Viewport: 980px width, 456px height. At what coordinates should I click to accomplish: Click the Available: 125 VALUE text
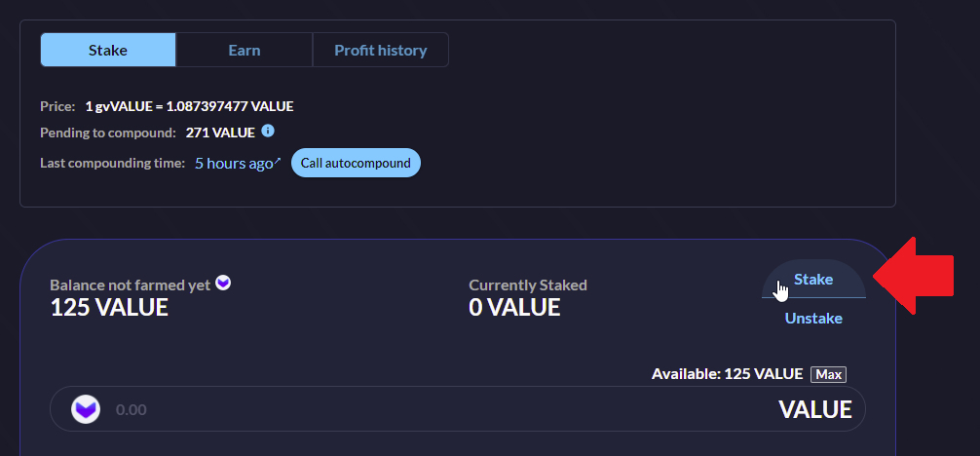click(727, 374)
